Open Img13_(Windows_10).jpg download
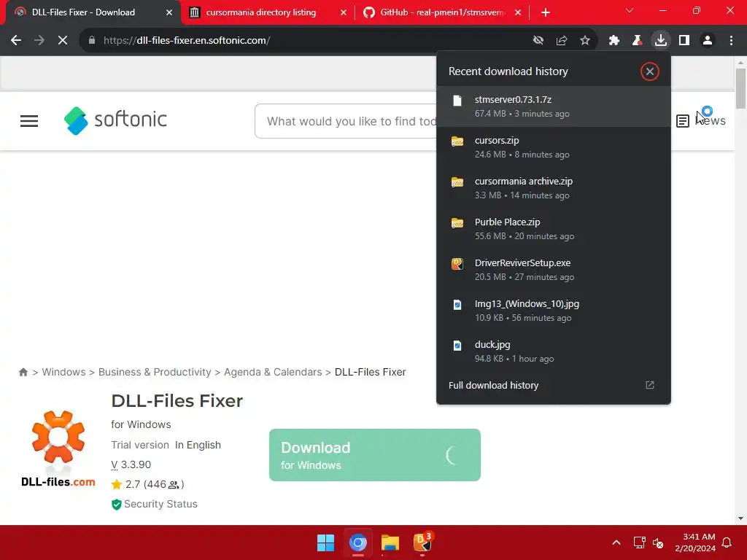The height and width of the screenshot is (560, 747). [x=554, y=311]
